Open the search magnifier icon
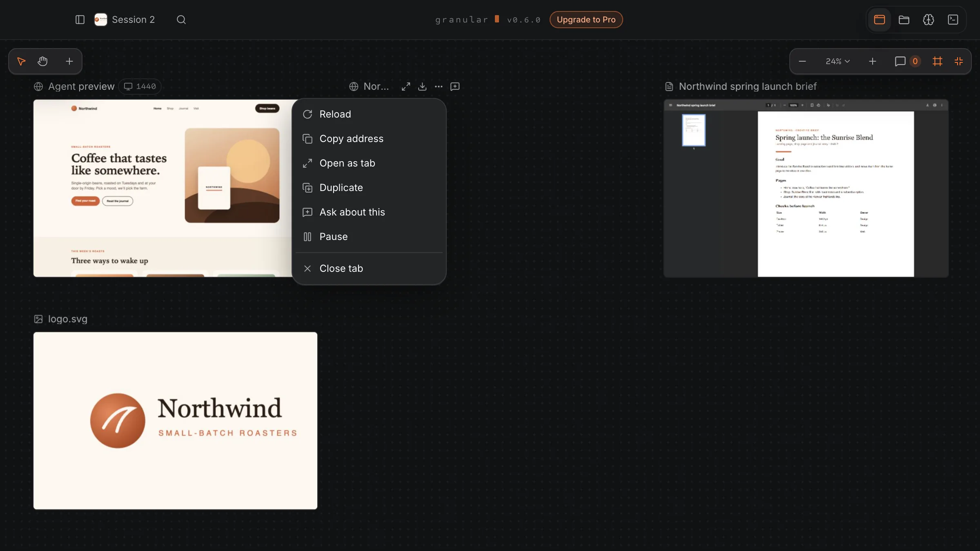Viewport: 980px width, 551px height. [181, 20]
